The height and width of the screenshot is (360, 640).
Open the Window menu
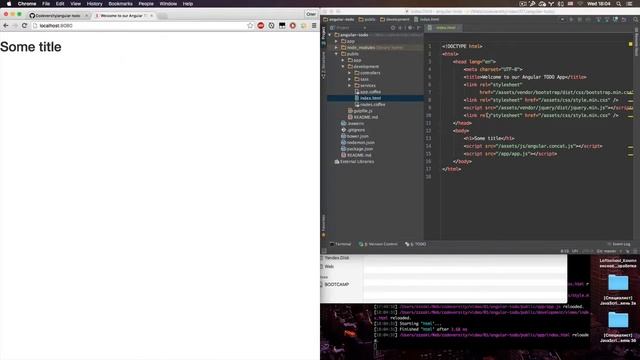(x=168, y=4)
